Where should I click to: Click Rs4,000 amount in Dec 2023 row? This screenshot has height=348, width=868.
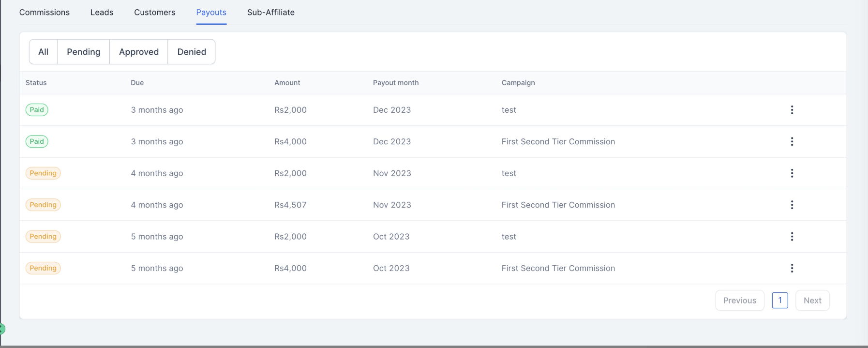coord(290,141)
